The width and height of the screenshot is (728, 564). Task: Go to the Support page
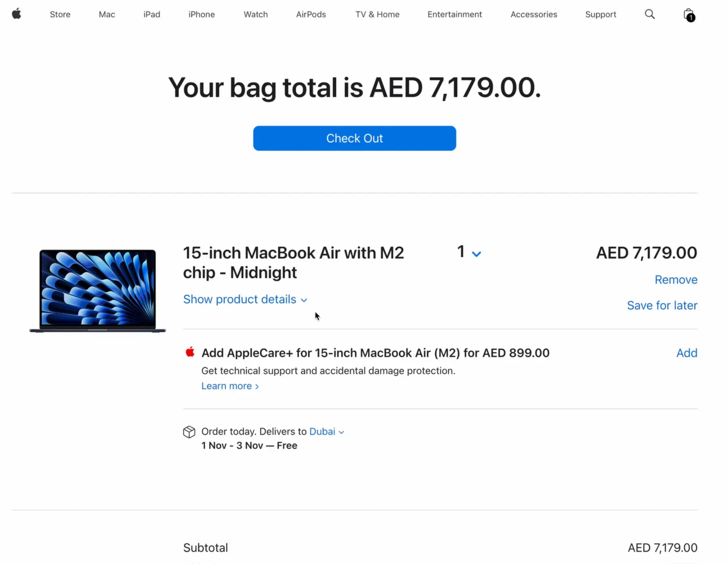coord(601,14)
